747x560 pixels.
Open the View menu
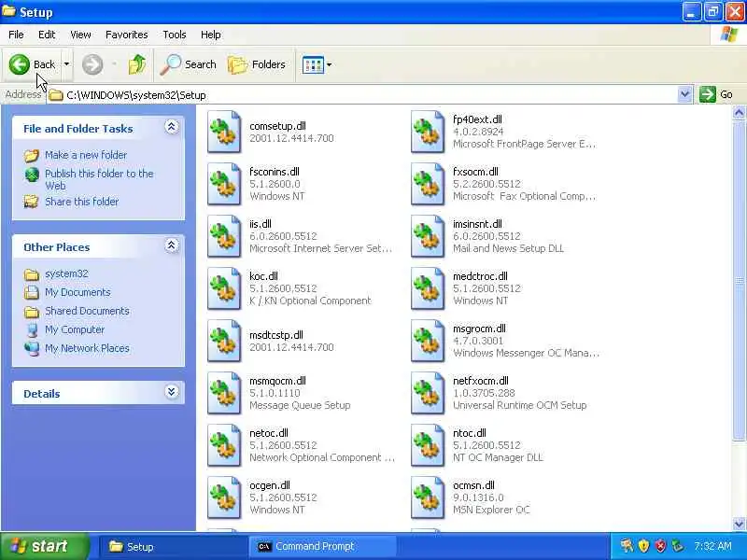click(x=80, y=35)
